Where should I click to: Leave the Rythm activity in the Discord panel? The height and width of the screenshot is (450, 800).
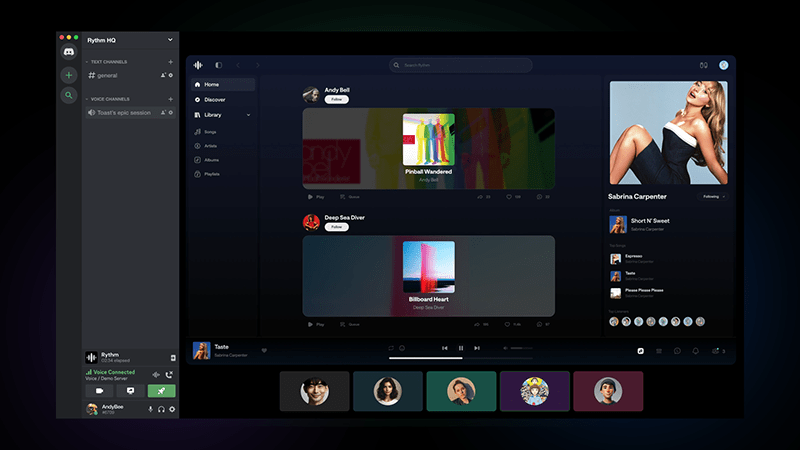pyautogui.click(x=173, y=358)
